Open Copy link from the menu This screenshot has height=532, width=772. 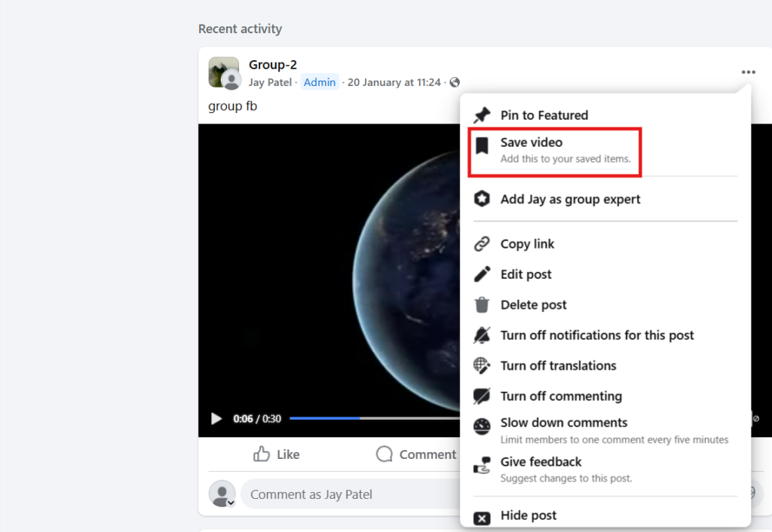coord(528,243)
